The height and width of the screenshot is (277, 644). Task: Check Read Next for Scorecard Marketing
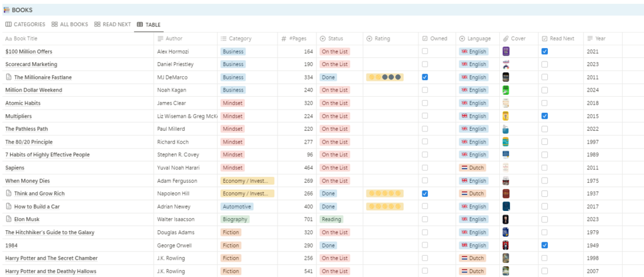(545, 64)
